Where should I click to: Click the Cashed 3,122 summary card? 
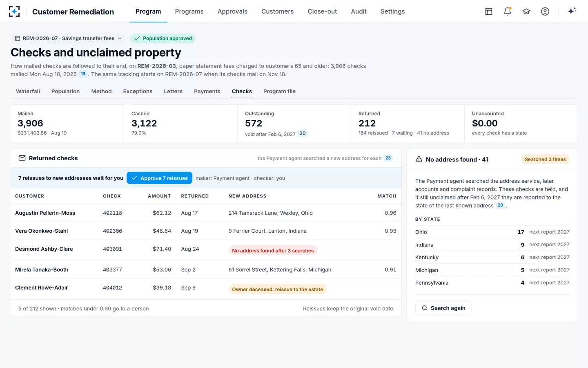[x=180, y=123]
